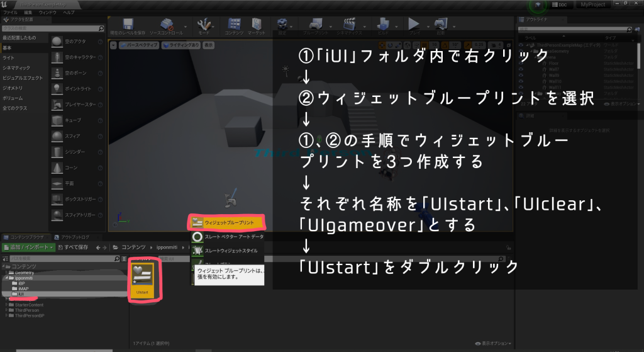Open the ファイル (File) menu
Viewport: 644px width, 352px height.
point(10,12)
